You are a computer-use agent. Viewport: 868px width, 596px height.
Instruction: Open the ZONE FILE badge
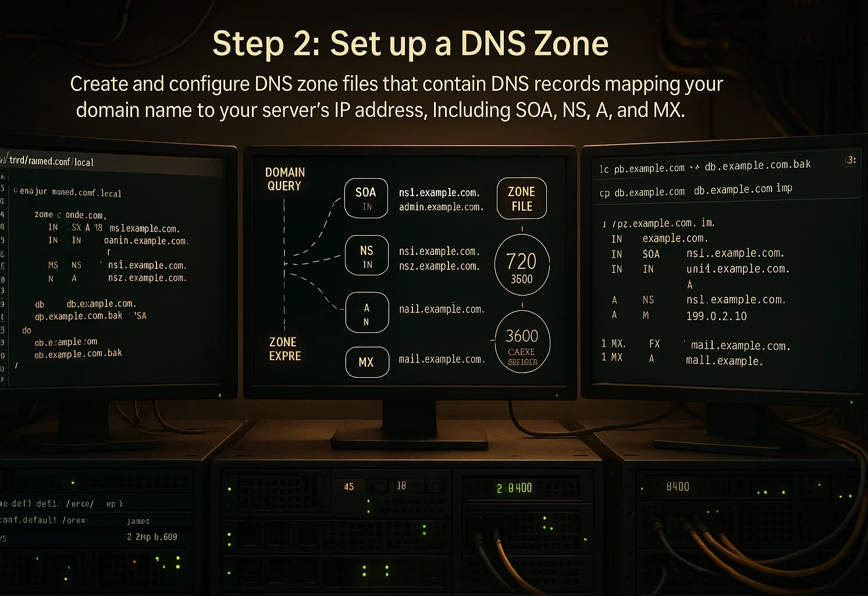(x=521, y=198)
